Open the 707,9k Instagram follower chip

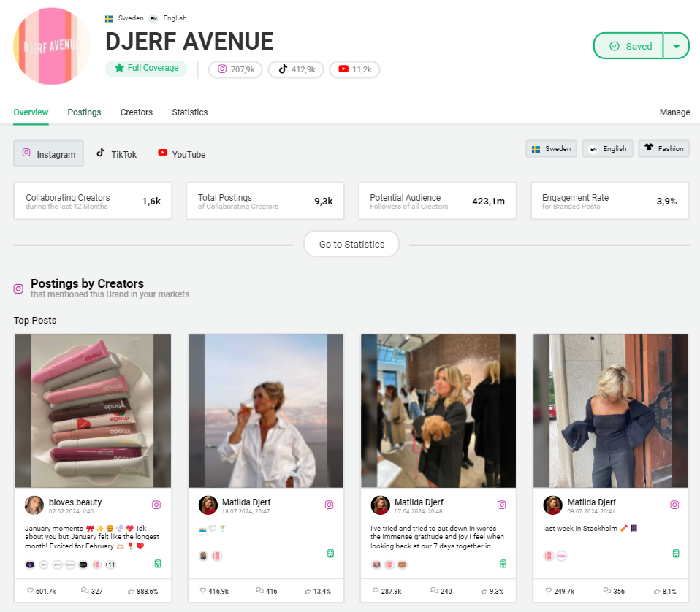[x=235, y=69]
